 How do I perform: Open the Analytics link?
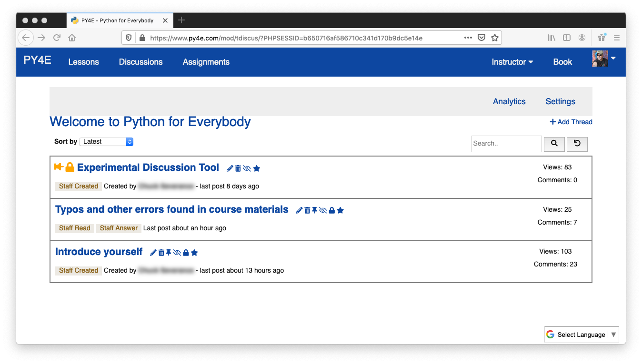509,101
